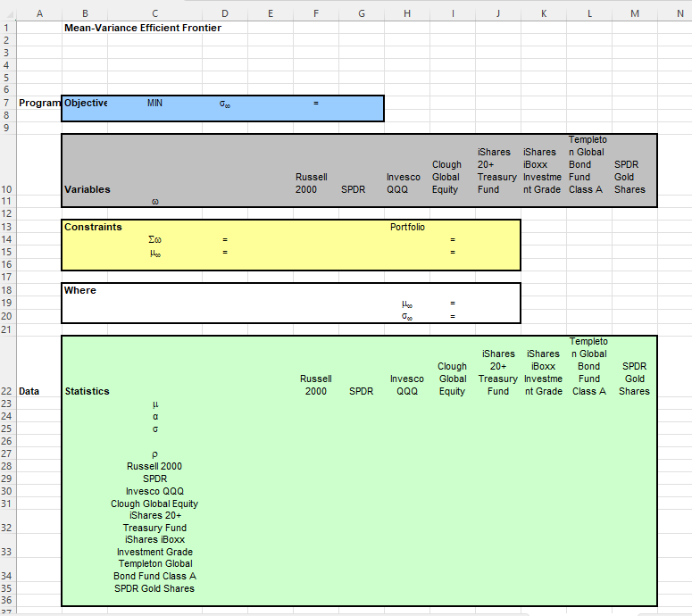Click the α cell in row 24
The height and width of the screenshot is (616, 692).
tap(154, 417)
